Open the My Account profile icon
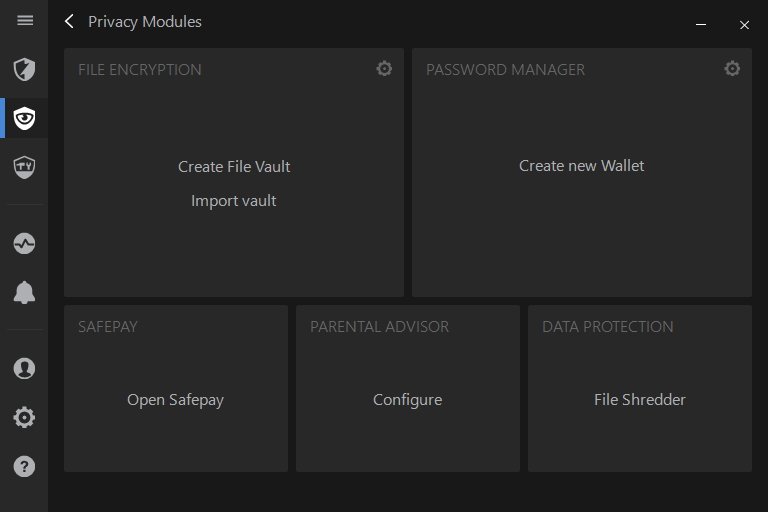Image resolution: width=768 pixels, height=512 pixels. (x=24, y=368)
